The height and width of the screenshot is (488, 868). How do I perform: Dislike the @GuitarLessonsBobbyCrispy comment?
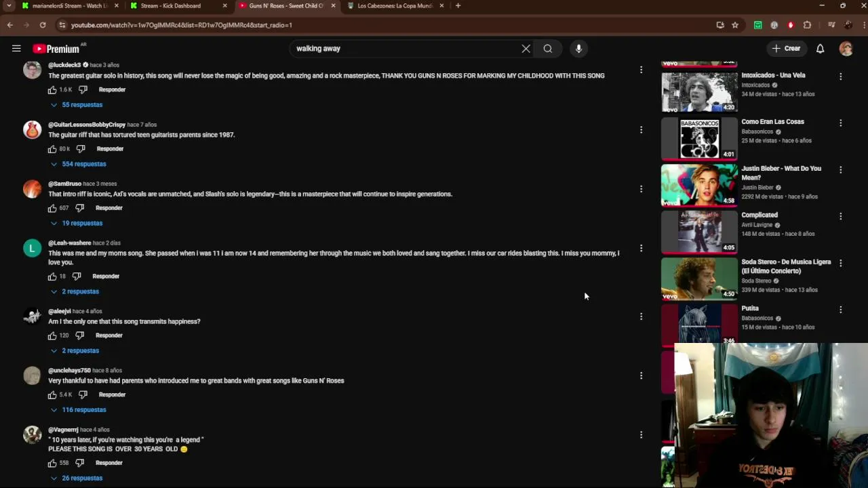pyautogui.click(x=81, y=148)
